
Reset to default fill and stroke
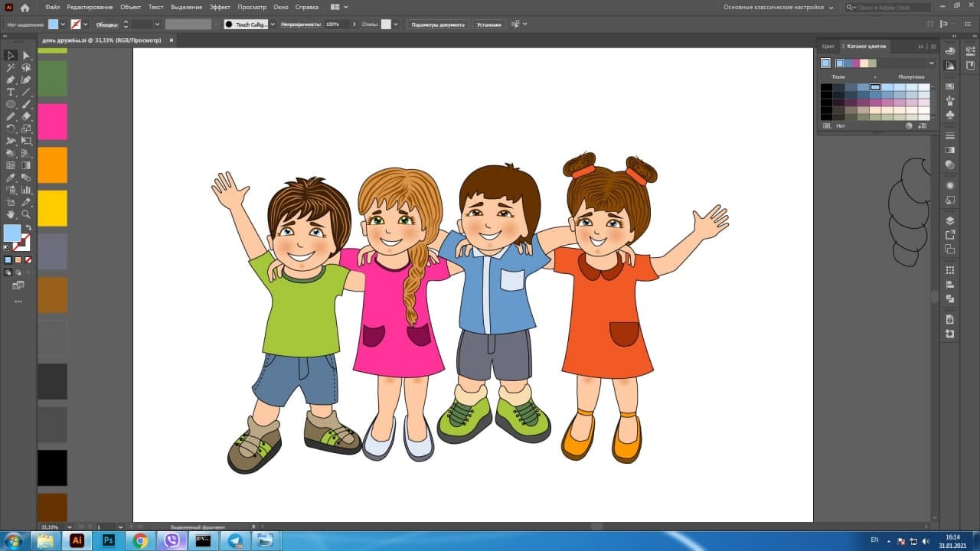click(x=7, y=248)
